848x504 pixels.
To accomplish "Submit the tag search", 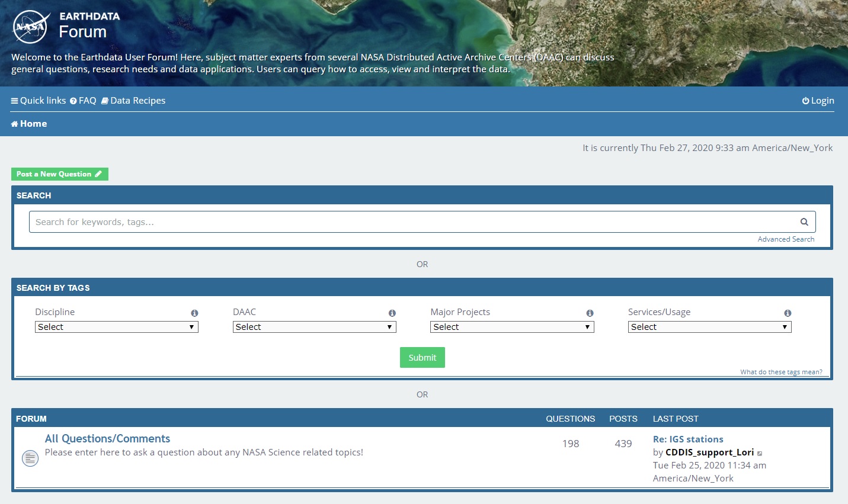I will pos(422,358).
